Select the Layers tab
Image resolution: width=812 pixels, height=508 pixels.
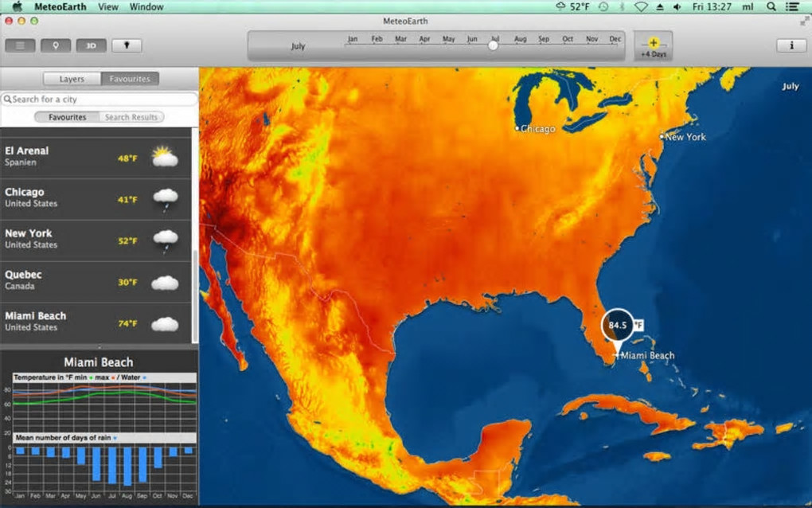(x=72, y=79)
